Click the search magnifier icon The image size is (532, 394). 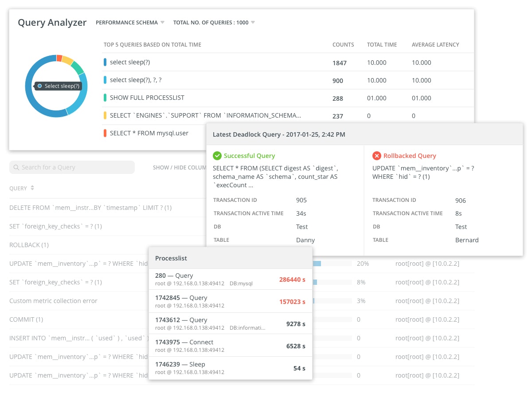(x=16, y=167)
